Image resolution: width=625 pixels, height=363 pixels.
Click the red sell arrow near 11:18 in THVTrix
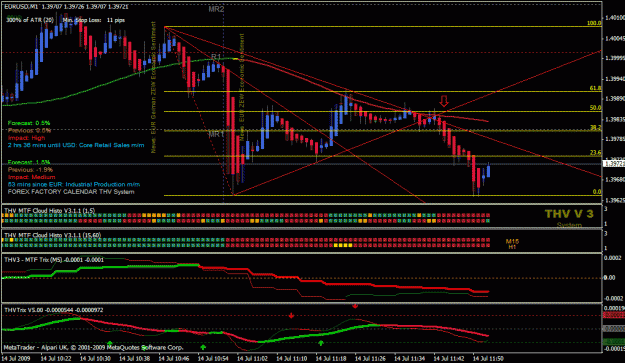tap(355, 306)
